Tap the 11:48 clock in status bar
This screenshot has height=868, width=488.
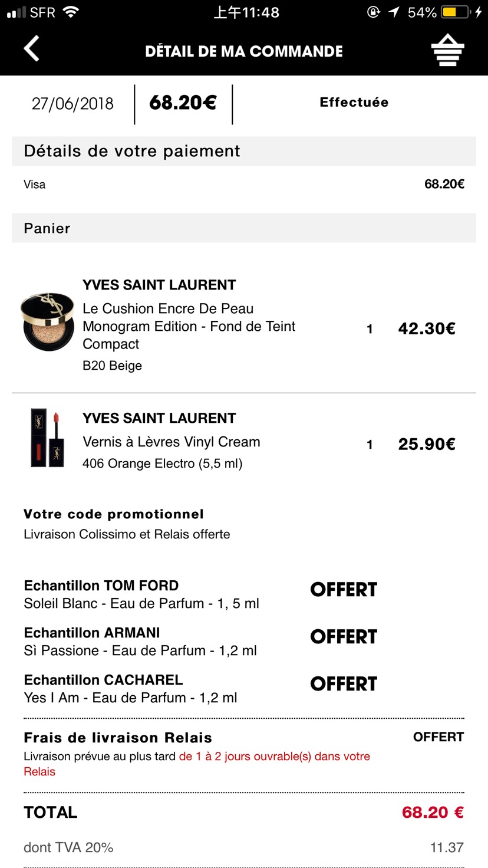pyautogui.click(x=246, y=12)
